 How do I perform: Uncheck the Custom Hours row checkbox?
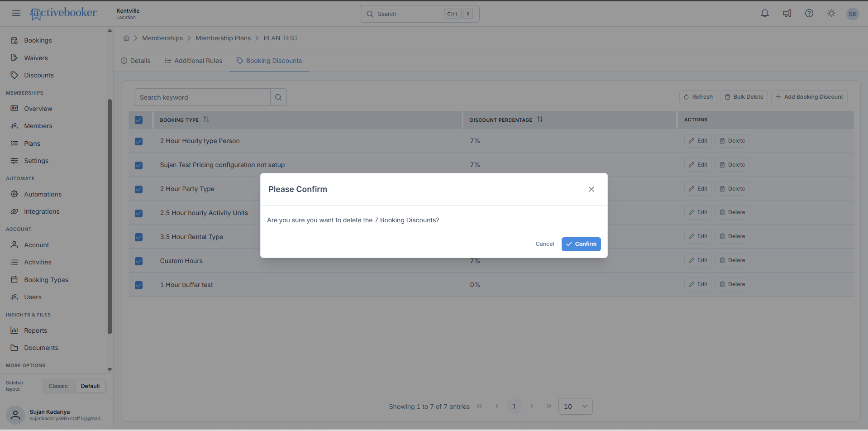[x=139, y=261]
